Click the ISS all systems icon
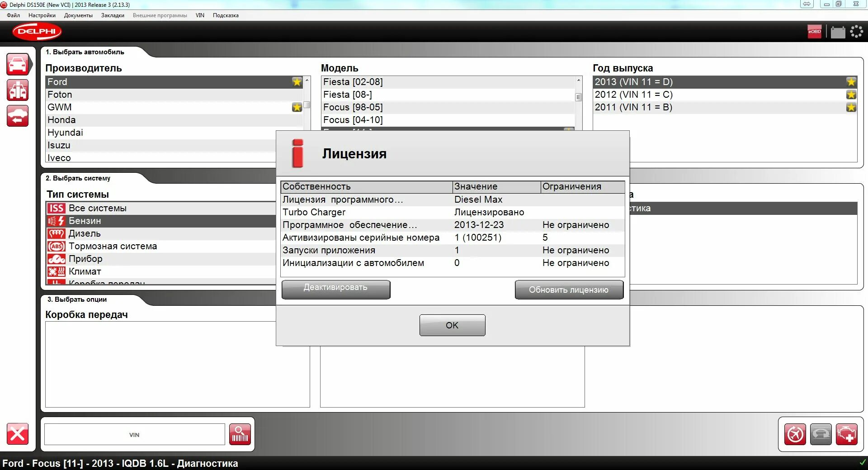 pyautogui.click(x=57, y=208)
